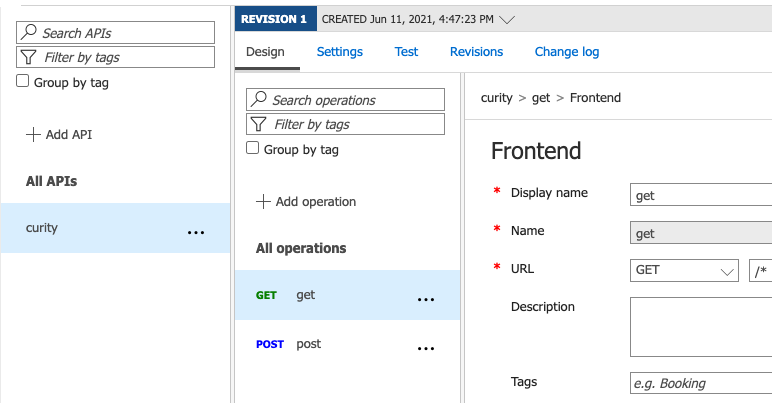Enable Group by tag for operations list
Image resolution: width=772 pixels, height=403 pixels.
pyautogui.click(x=253, y=148)
